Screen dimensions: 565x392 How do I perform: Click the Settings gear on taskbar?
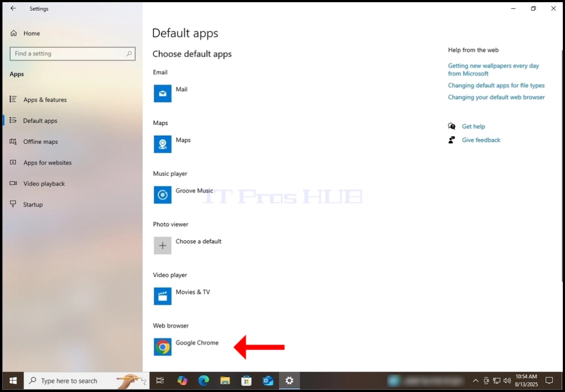[x=289, y=380]
